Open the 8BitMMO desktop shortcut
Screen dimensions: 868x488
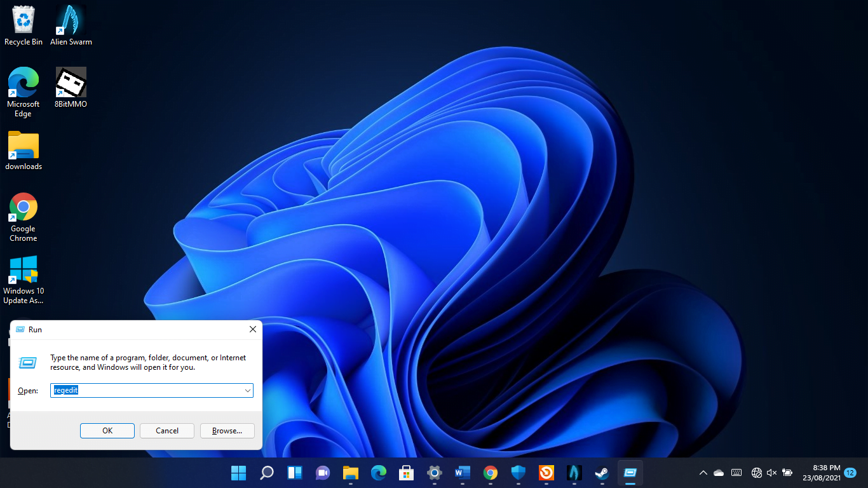pyautogui.click(x=71, y=83)
